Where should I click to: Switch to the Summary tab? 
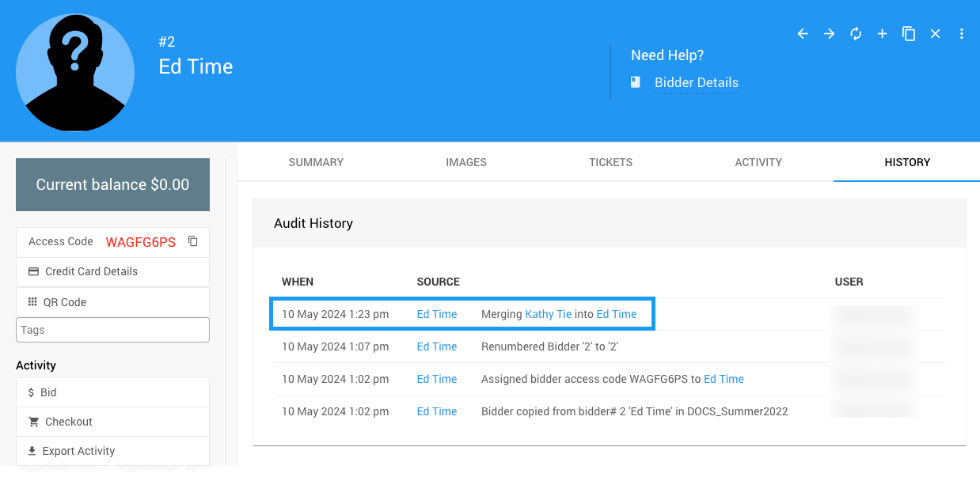316,162
